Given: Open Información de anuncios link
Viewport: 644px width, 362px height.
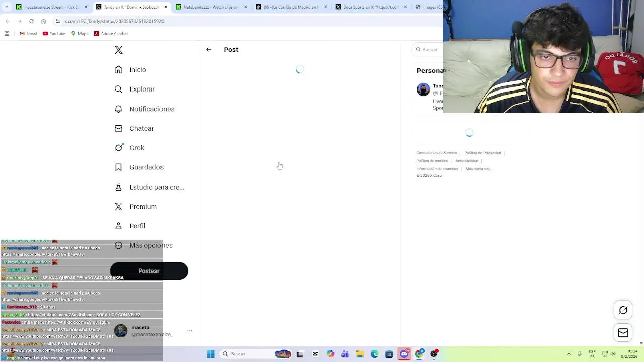Looking at the screenshot, I should pos(437,169).
